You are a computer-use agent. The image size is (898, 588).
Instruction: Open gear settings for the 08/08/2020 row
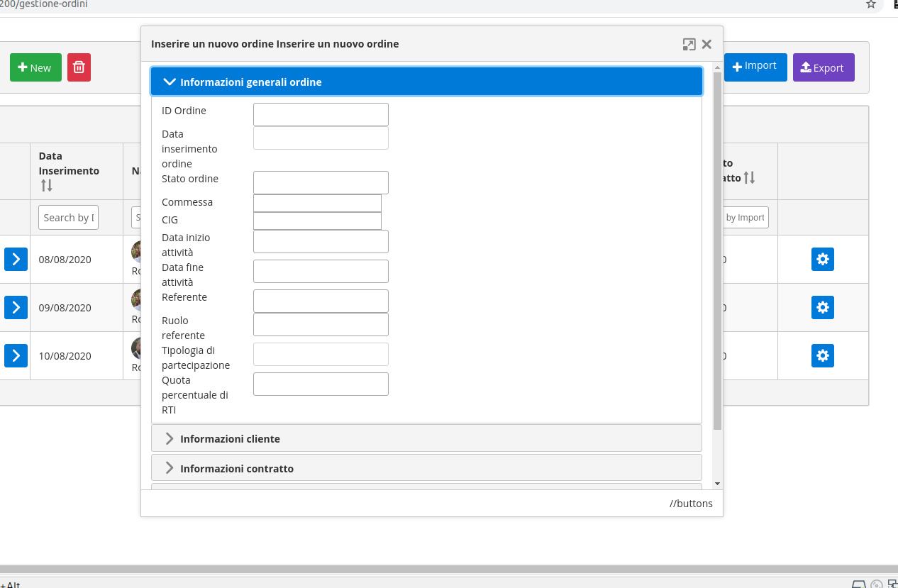point(823,259)
